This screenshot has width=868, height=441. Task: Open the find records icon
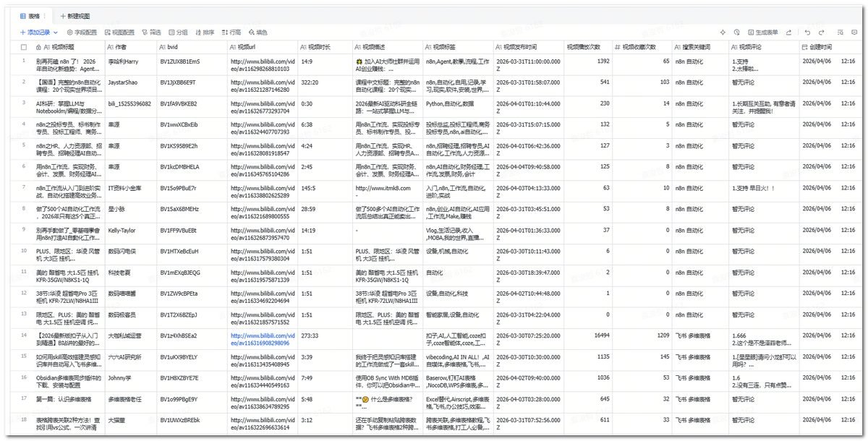point(841,33)
